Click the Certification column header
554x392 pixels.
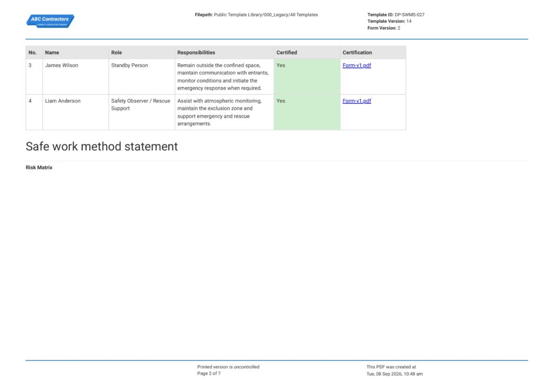373,52
